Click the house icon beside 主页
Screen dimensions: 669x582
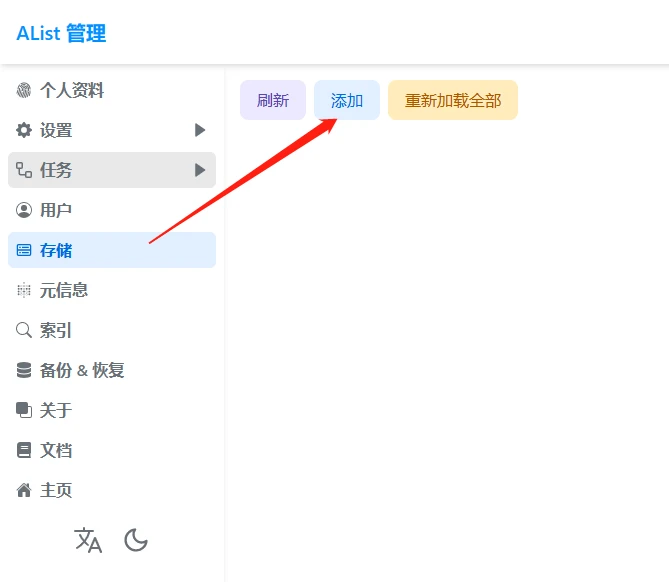(24, 490)
